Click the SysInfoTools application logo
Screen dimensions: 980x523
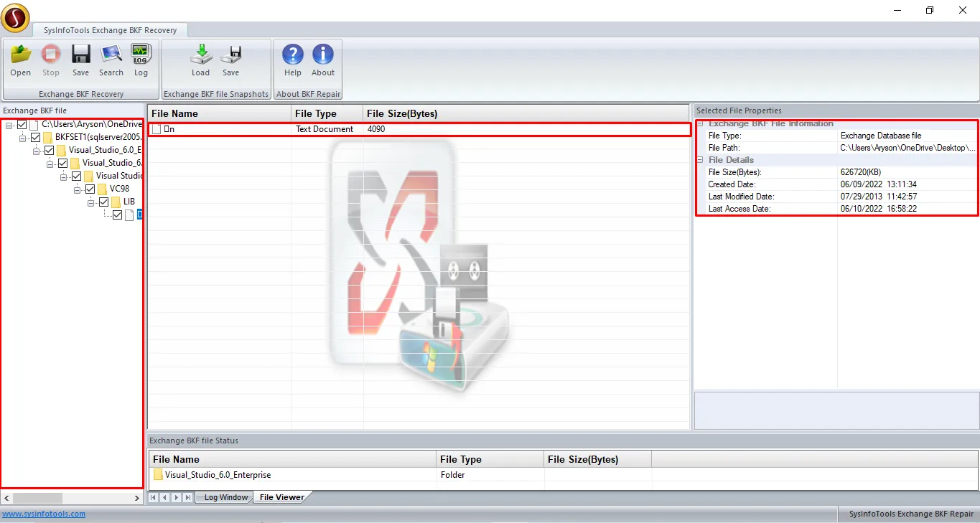[15, 17]
